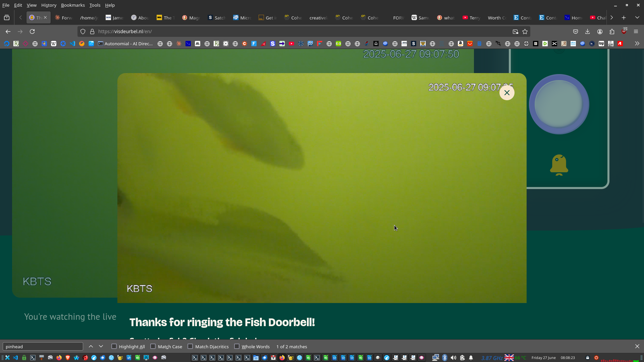
Task: Click the snapshot fish image
Action: click(322, 188)
